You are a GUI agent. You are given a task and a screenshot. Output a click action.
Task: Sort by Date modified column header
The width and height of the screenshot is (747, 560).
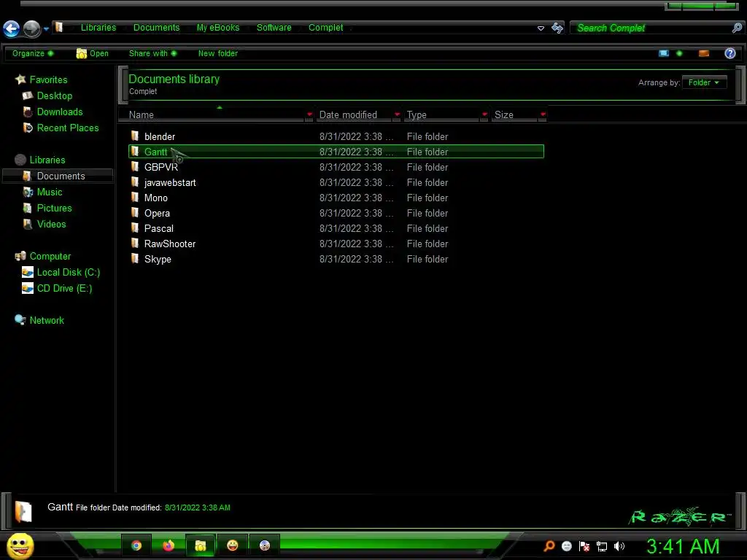(x=355, y=114)
